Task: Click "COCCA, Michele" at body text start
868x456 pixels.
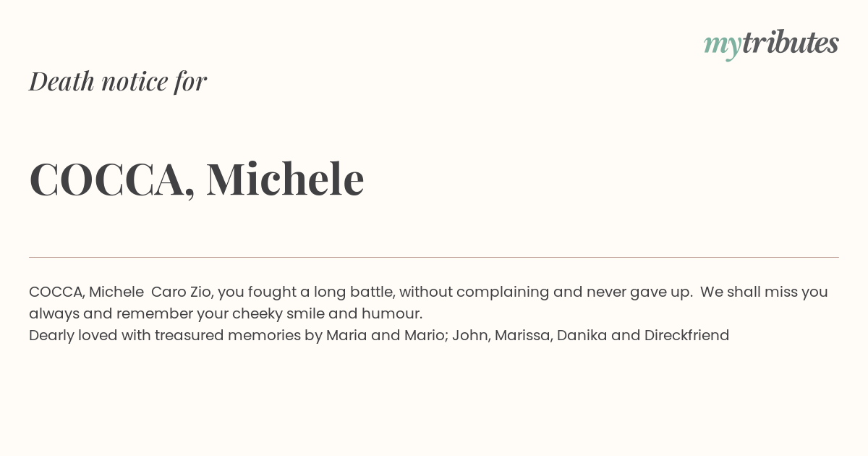Action: click(86, 292)
